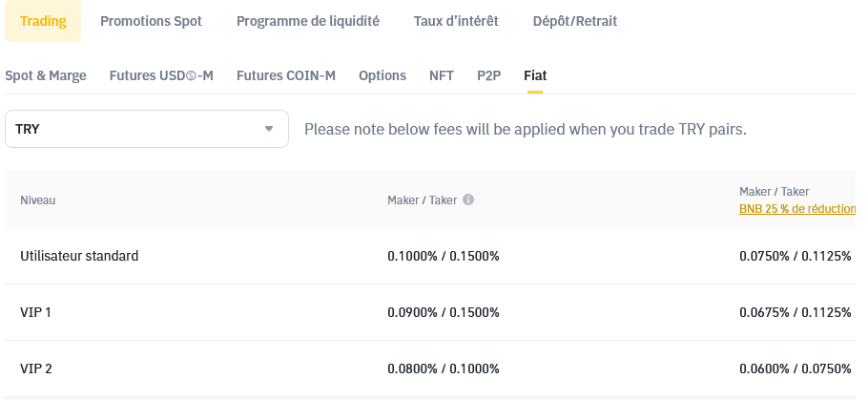Viewport: 868px width, 400px height.
Task: Select the Spot & Marge sub-tab
Action: [46, 75]
